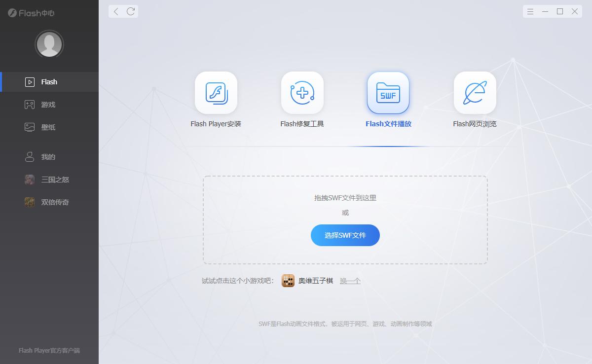The width and height of the screenshot is (592, 364).
Task: Click the user avatar in the sidebar
Action: [x=49, y=44]
